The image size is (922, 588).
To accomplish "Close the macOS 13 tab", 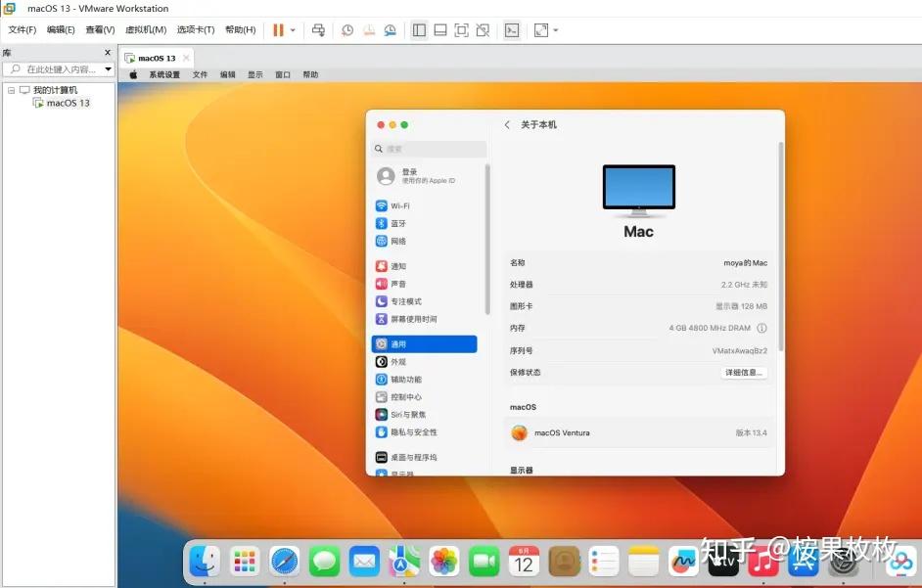I will tap(186, 58).
